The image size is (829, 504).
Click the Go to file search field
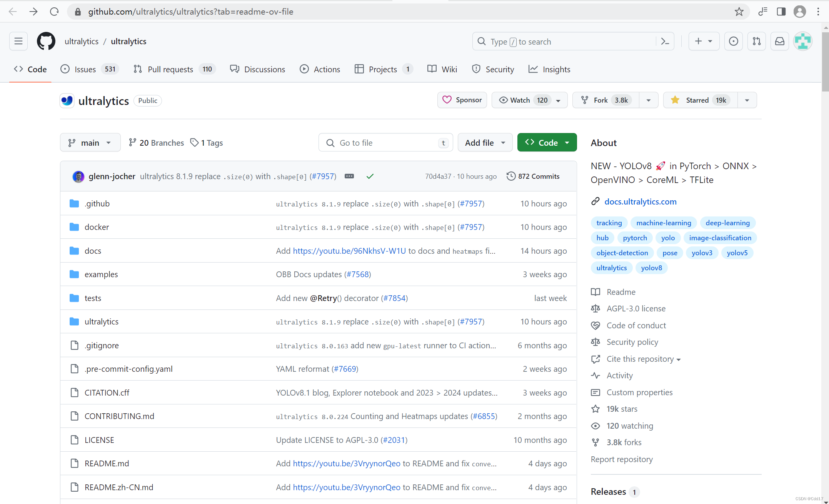point(385,143)
